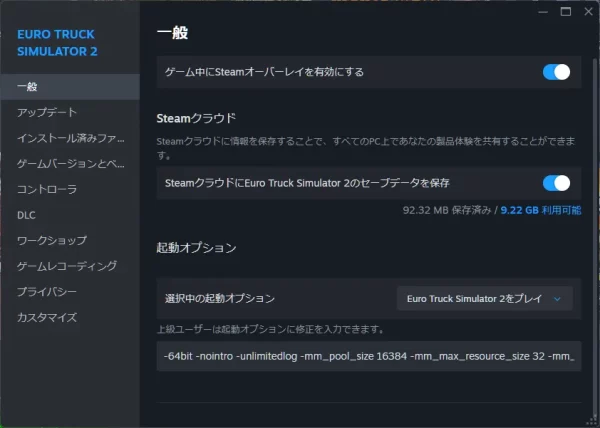
Task: Open the 選択中の起動オプション dropdown
Action: [484, 298]
